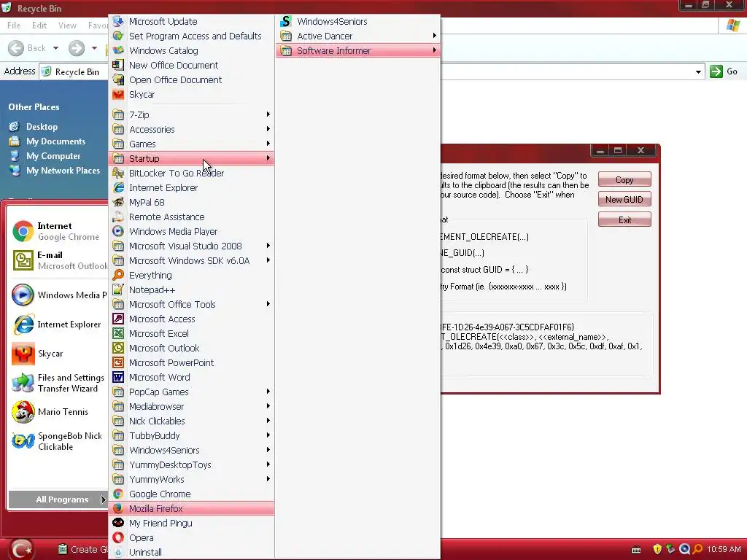Expand Microsoft Visual Studio 2008 folder
The width and height of the screenshot is (747, 560).
tap(192, 246)
